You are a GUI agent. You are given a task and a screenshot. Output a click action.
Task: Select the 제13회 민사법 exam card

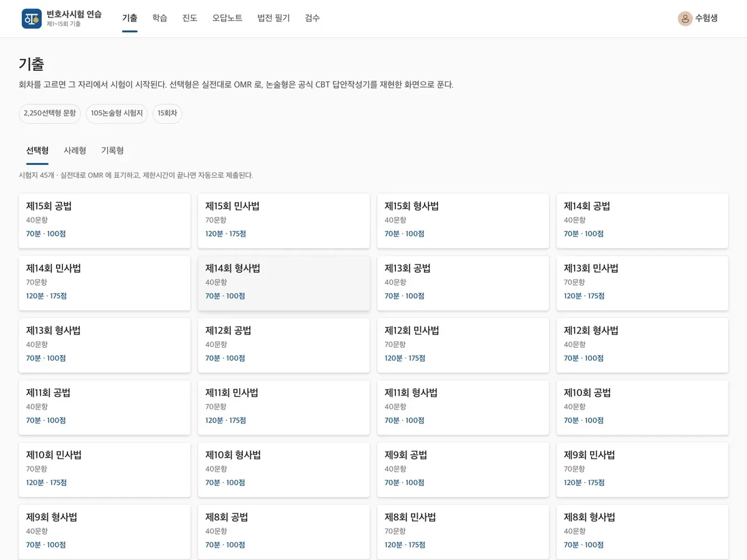pyautogui.click(x=642, y=283)
